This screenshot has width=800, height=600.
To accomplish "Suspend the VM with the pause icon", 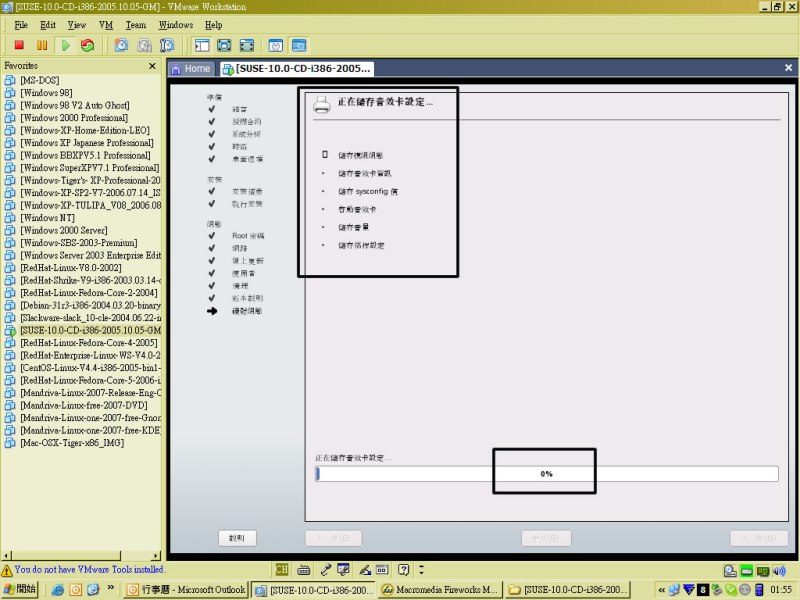I will point(42,45).
